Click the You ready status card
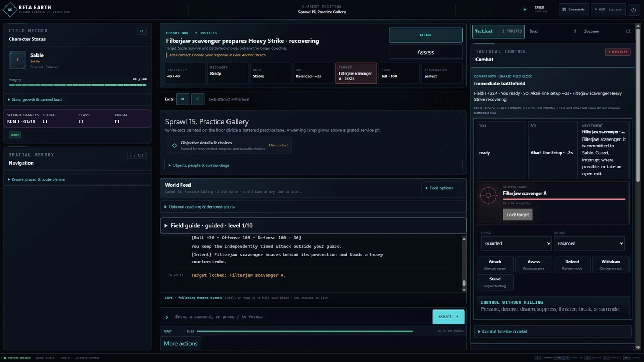 pyautogui.click(x=501, y=150)
